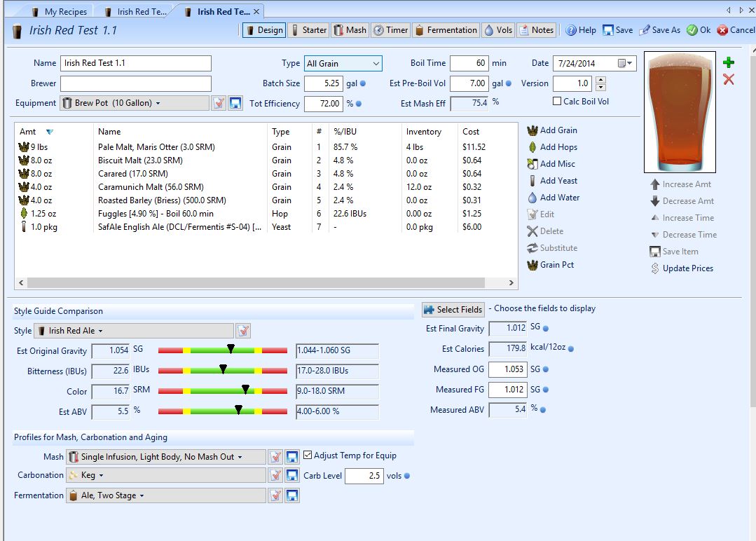Image resolution: width=756 pixels, height=541 pixels.
Task: Click the green plus icon beside beer image
Action: tap(729, 62)
